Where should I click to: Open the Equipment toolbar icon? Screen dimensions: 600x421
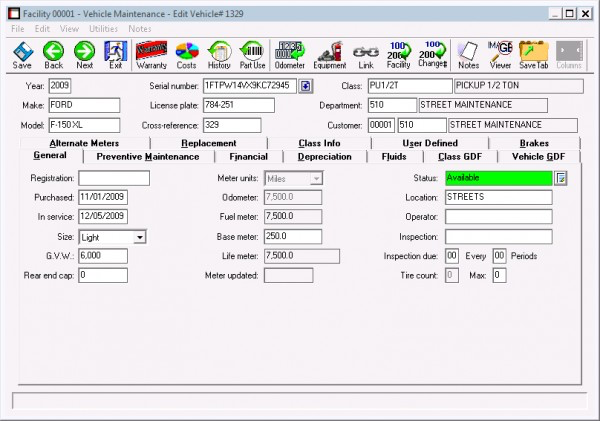[x=330, y=55]
